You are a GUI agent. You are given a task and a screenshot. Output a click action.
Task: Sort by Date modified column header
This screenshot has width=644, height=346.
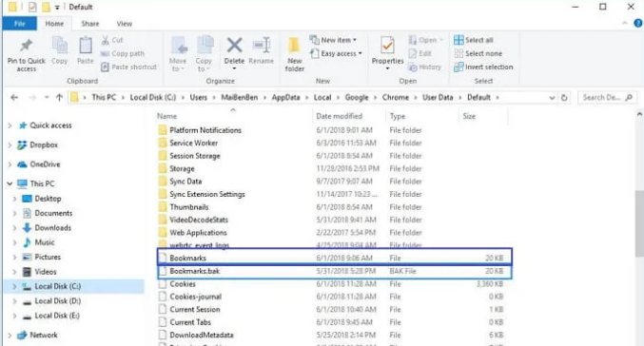pyautogui.click(x=349, y=116)
